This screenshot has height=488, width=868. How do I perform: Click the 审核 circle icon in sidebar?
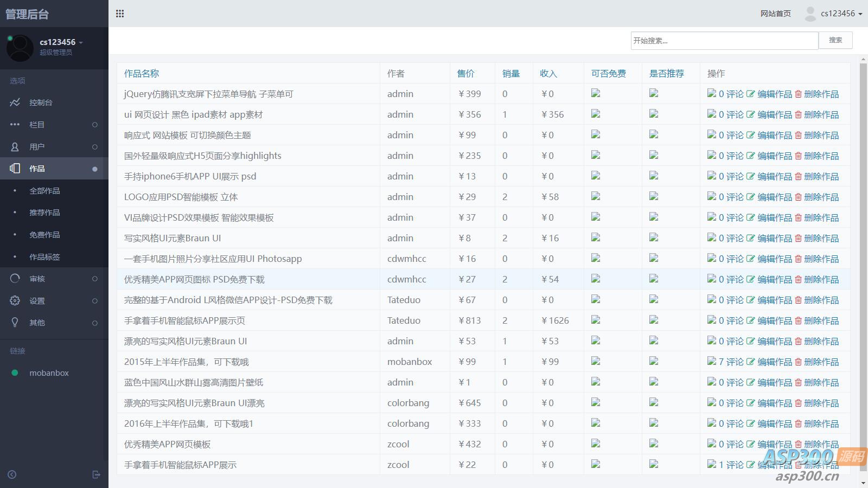pyautogui.click(x=15, y=279)
